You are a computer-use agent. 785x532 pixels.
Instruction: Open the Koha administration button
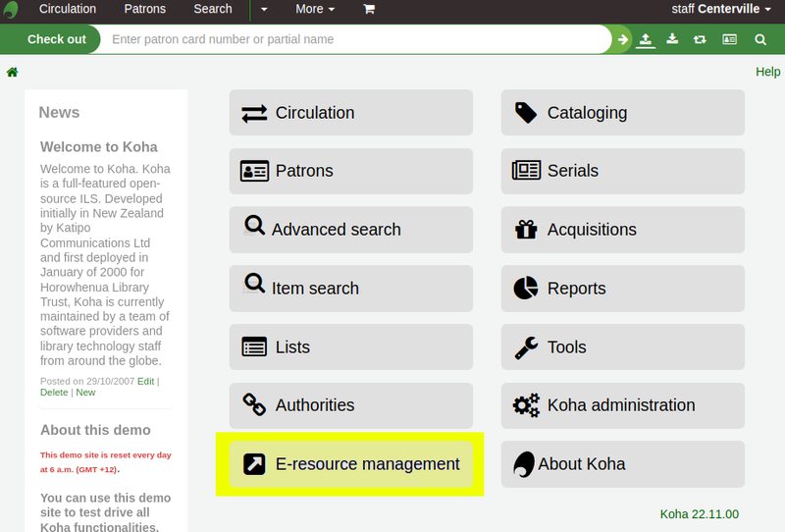623,405
